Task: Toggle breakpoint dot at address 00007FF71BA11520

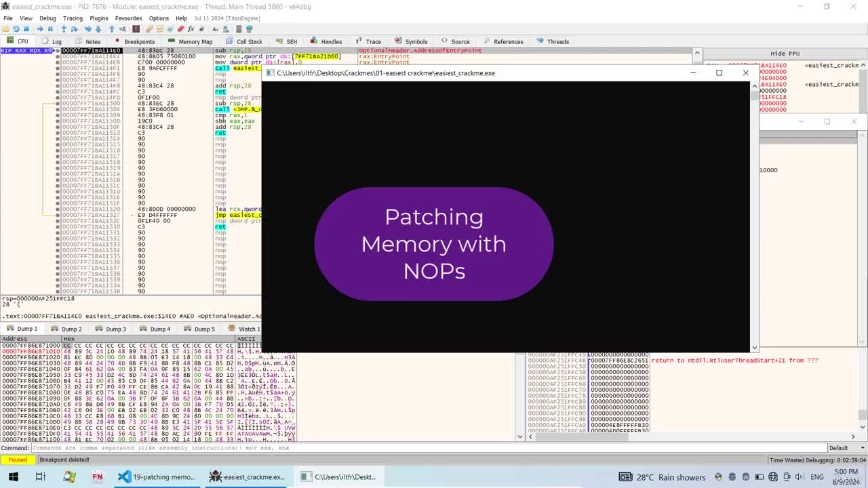Action: coord(58,209)
